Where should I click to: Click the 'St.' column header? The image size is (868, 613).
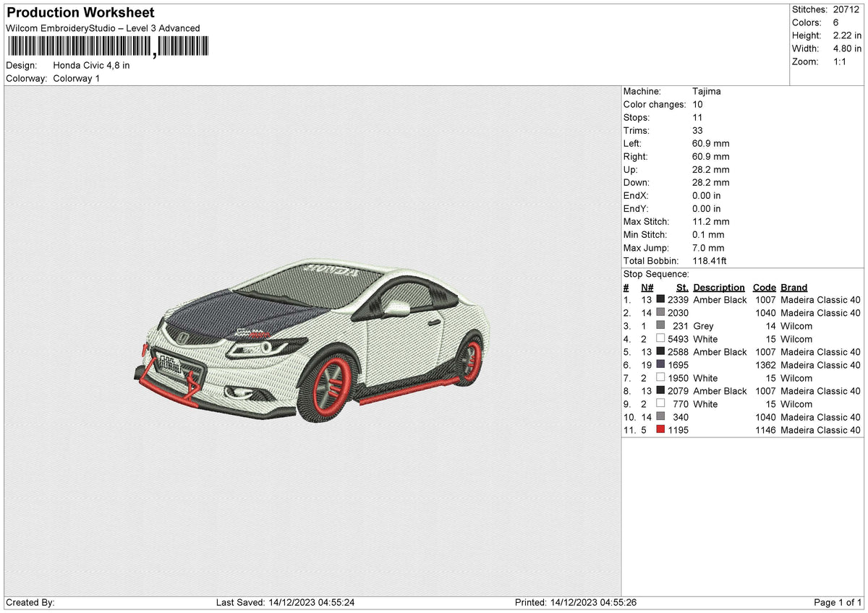(682, 287)
